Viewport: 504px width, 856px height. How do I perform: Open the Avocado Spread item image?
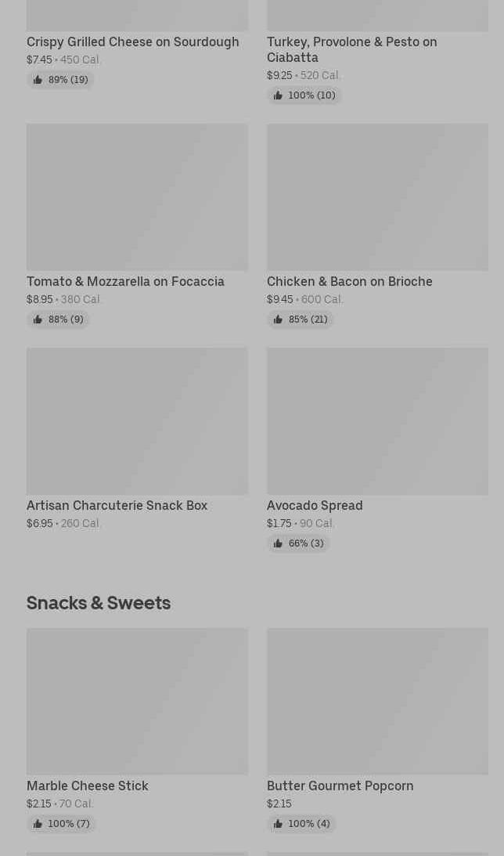[x=377, y=421]
